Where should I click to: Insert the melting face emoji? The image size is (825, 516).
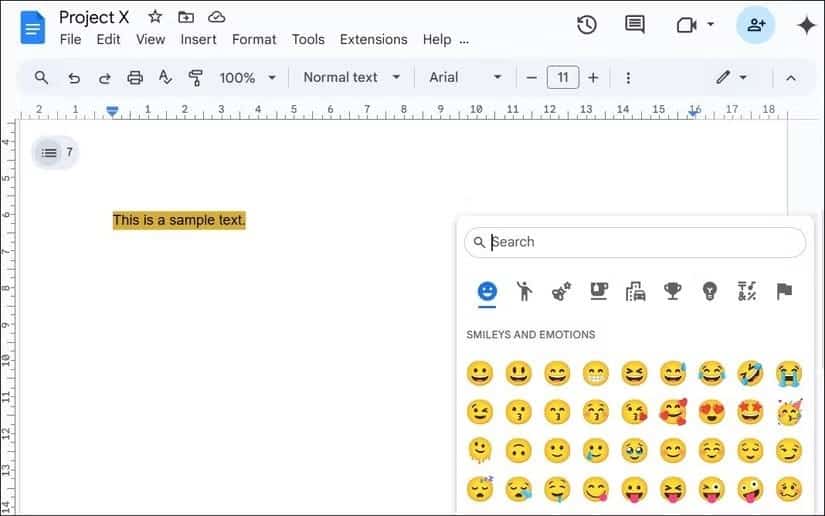(480, 451)
